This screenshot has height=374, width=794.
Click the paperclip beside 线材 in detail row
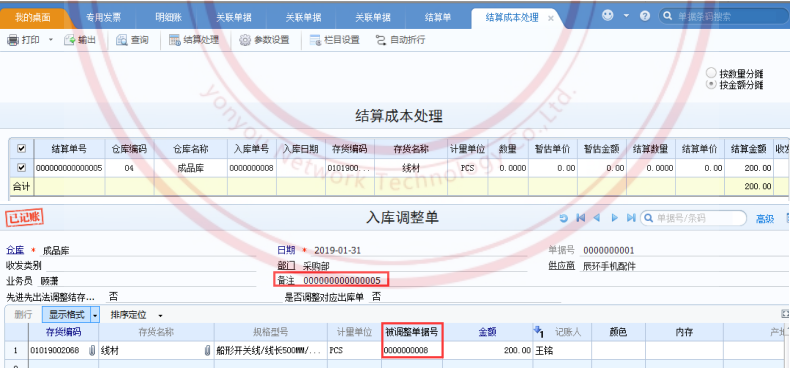click(207, 350)
